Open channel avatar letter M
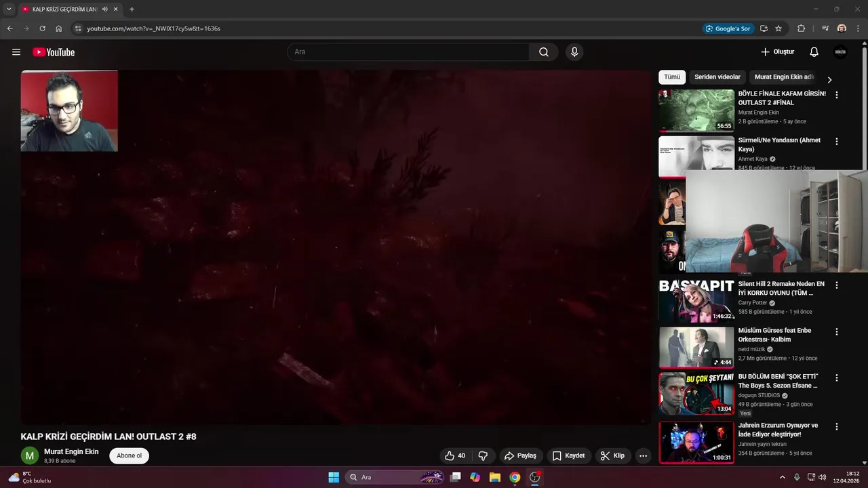The height and width of the screenshot is (488, 868). [x=30, y=455]
